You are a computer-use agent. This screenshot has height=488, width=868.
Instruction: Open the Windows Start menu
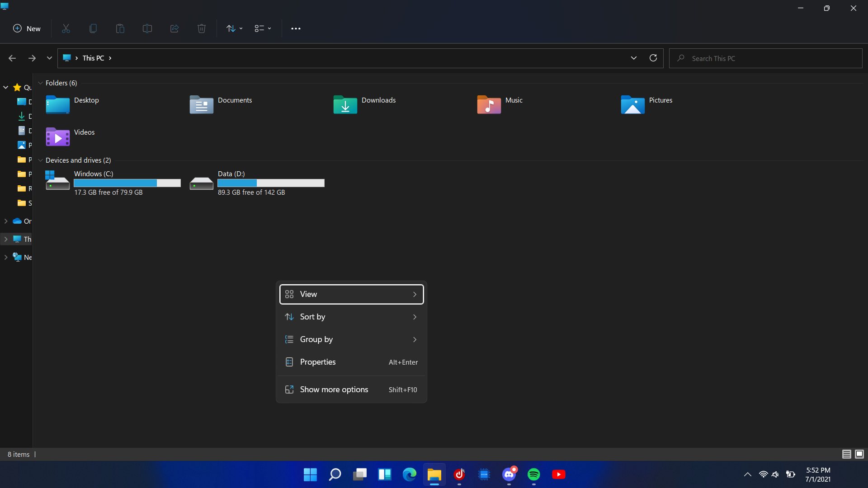[310, 474]
